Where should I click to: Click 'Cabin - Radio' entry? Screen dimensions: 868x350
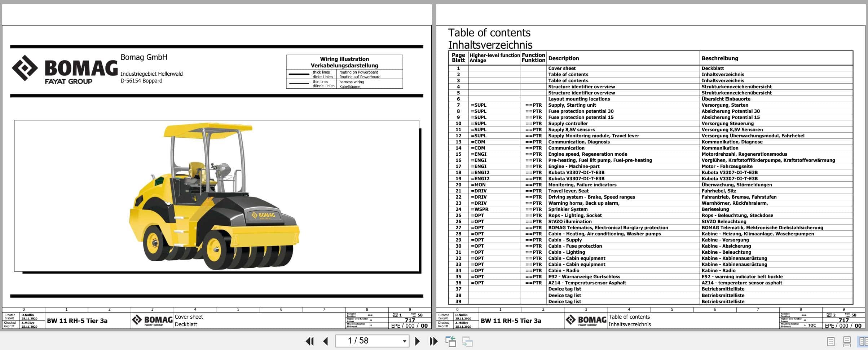[564, 271]
